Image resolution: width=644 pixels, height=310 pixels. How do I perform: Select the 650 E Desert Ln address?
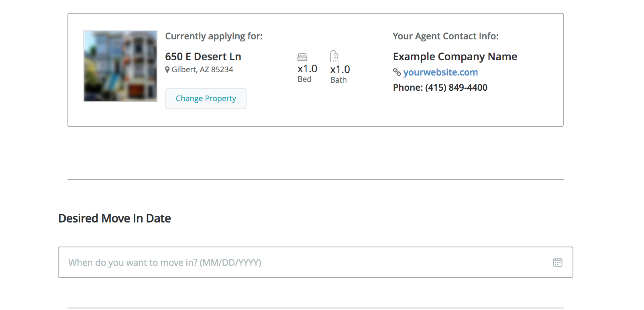pyautogui.click(x=203, y=57)
